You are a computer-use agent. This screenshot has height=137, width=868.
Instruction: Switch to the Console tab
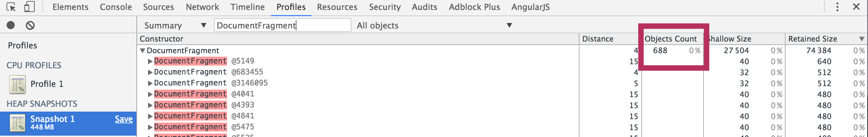pos(116,7)
